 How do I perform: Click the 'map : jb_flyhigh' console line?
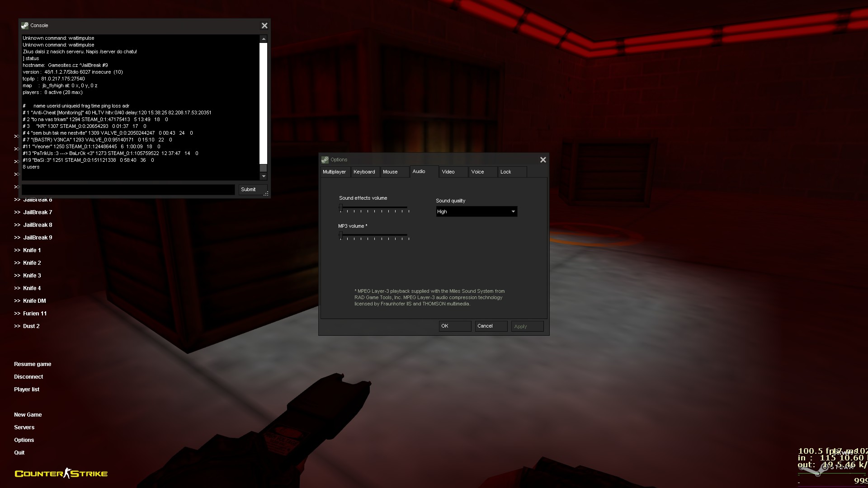[x=60, y=85]
